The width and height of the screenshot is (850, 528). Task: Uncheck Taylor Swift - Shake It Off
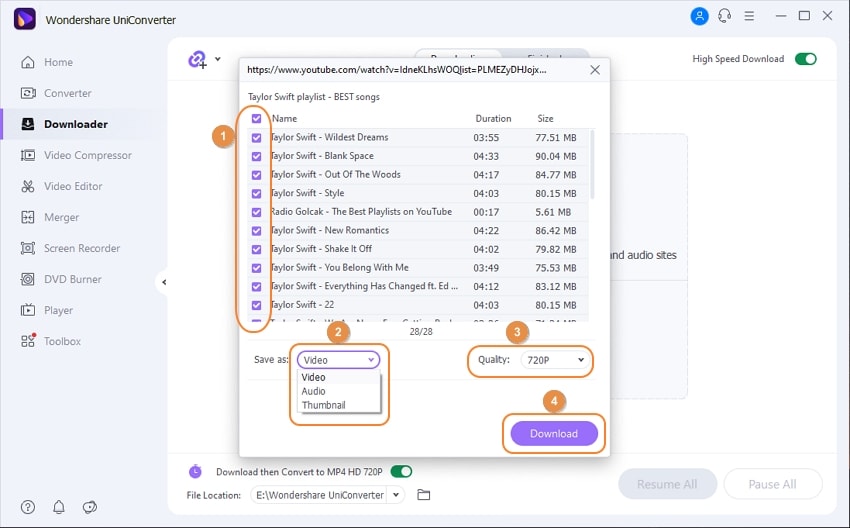coord(256,249)
